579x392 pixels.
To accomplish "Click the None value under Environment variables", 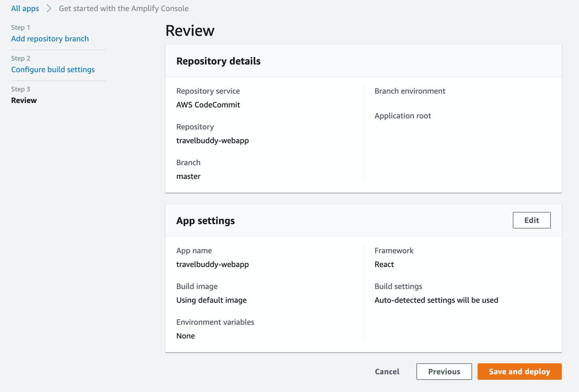I will [x=185, y=335].
